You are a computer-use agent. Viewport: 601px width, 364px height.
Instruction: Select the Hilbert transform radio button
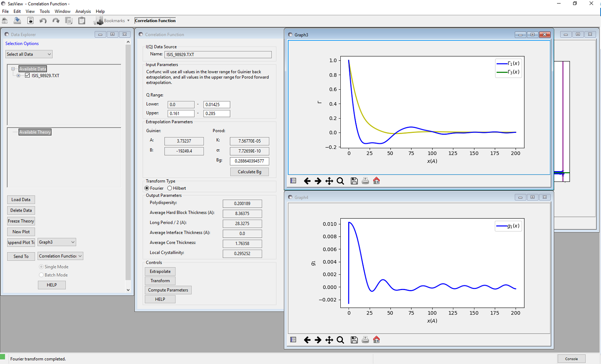pyautogui.click(x=170, y=188)
